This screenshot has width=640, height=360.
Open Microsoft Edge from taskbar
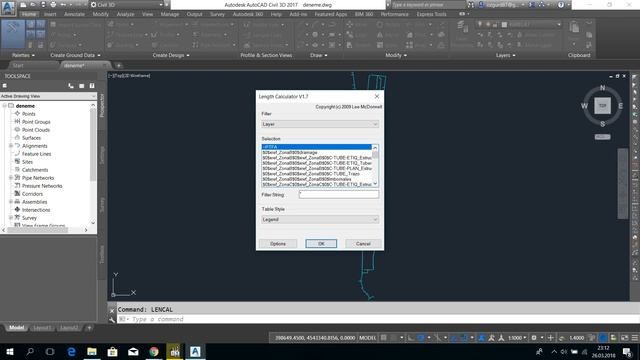(x=71, y=351)
